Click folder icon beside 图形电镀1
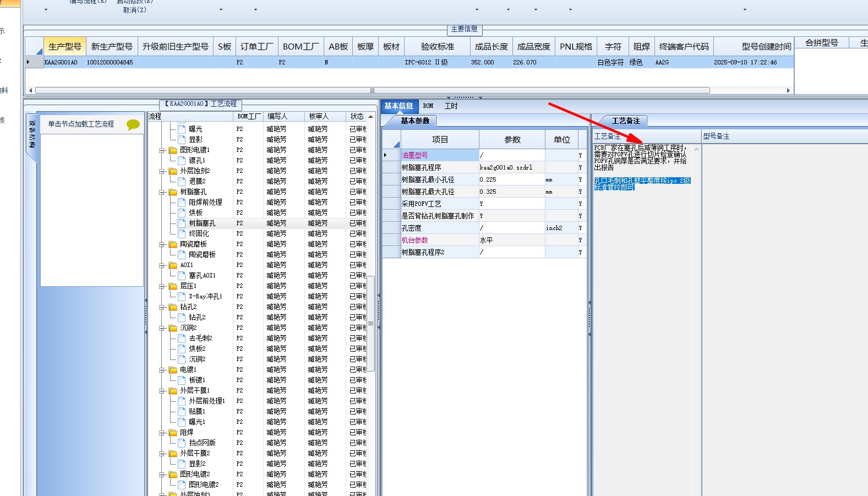This screenshot has width=868, height=496. tap(173, 150)
